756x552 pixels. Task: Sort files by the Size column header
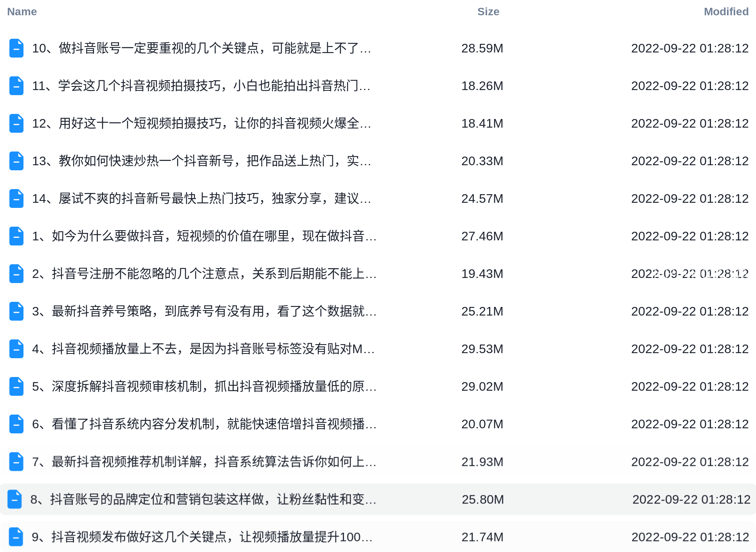point(488,12)
